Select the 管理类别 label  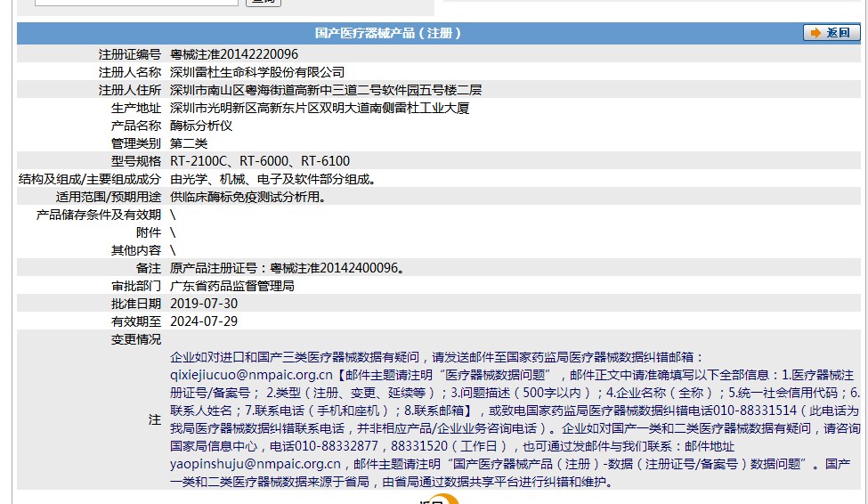pyautogui.click(x=135, y=143)
